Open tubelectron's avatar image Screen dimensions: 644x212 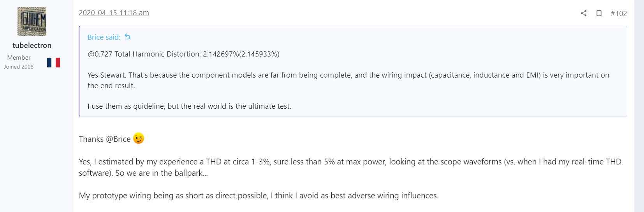tap(32, 21)
